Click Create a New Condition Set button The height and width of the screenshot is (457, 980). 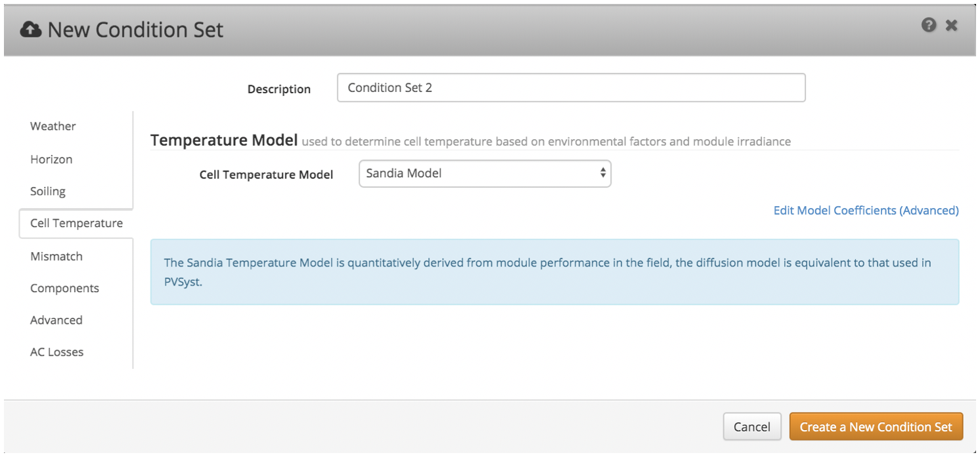(876, 427)
